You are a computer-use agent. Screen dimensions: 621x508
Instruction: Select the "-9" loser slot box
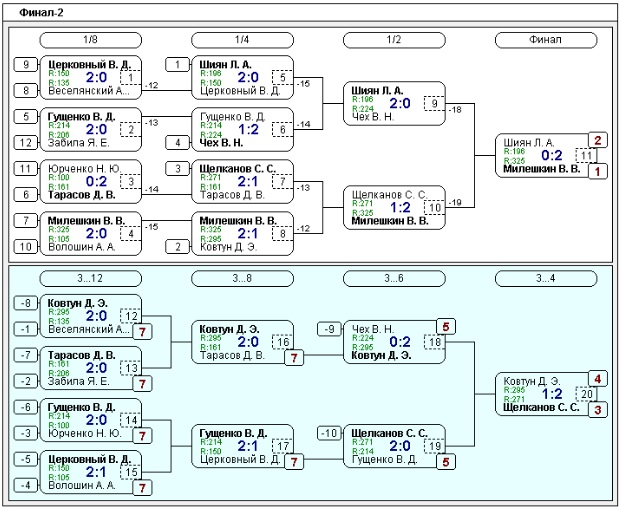click(x=330, y=329)
